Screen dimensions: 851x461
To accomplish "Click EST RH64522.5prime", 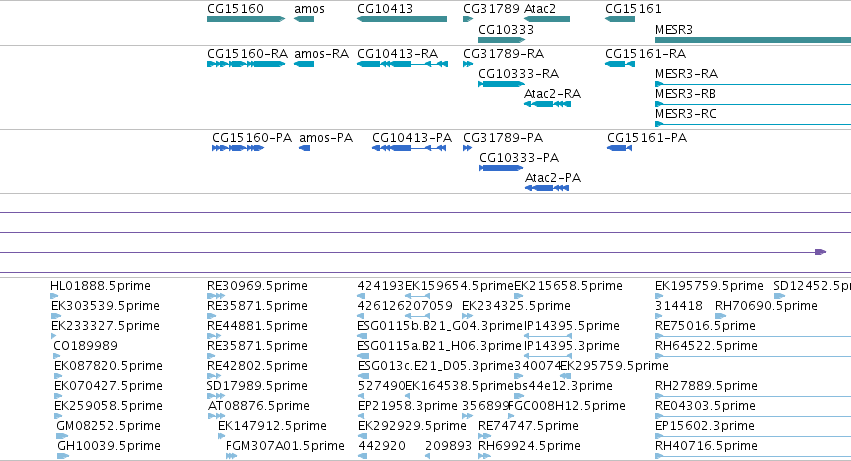I will point(706,346).
